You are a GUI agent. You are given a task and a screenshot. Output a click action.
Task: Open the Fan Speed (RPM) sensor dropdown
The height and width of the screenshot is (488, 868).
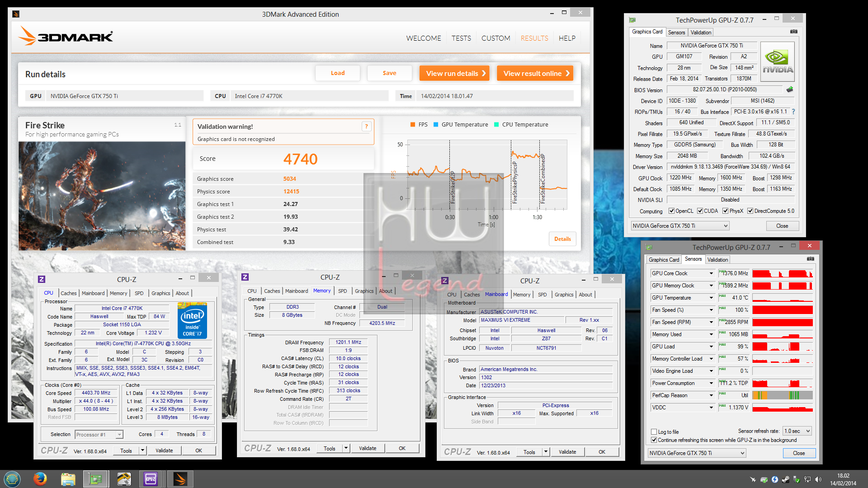point(711,322)
